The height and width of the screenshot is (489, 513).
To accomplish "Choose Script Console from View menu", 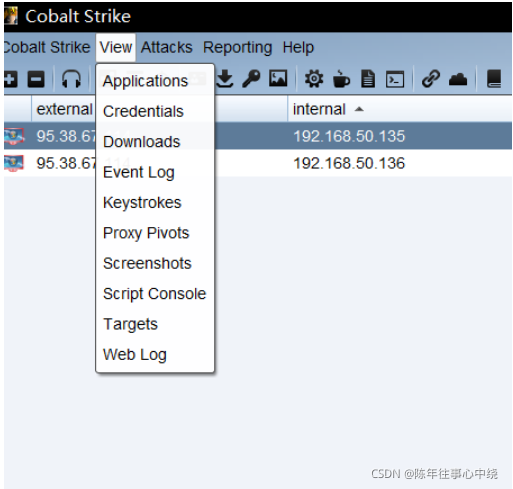I will pos(155,294).
